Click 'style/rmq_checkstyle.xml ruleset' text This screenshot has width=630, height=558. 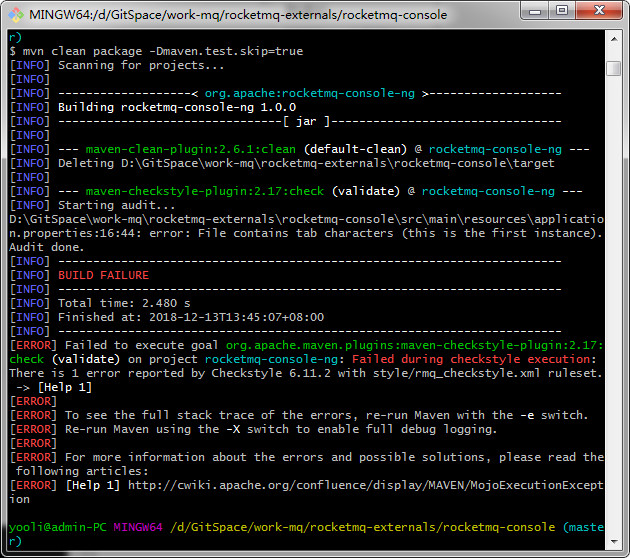click(x=485, y=373)
